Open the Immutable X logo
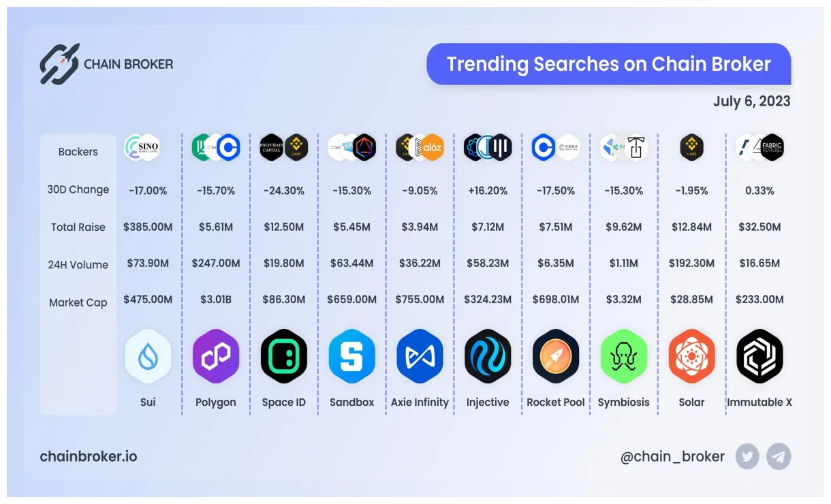The height and width of the screenshot is (504, 831). pyautogui.click(x=759, y=356)
